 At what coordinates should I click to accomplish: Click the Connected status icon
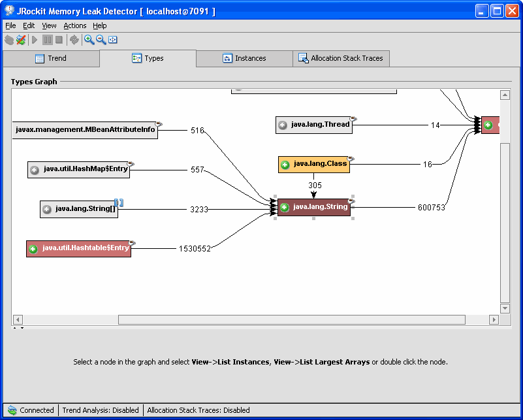click(x=12, y=410)
